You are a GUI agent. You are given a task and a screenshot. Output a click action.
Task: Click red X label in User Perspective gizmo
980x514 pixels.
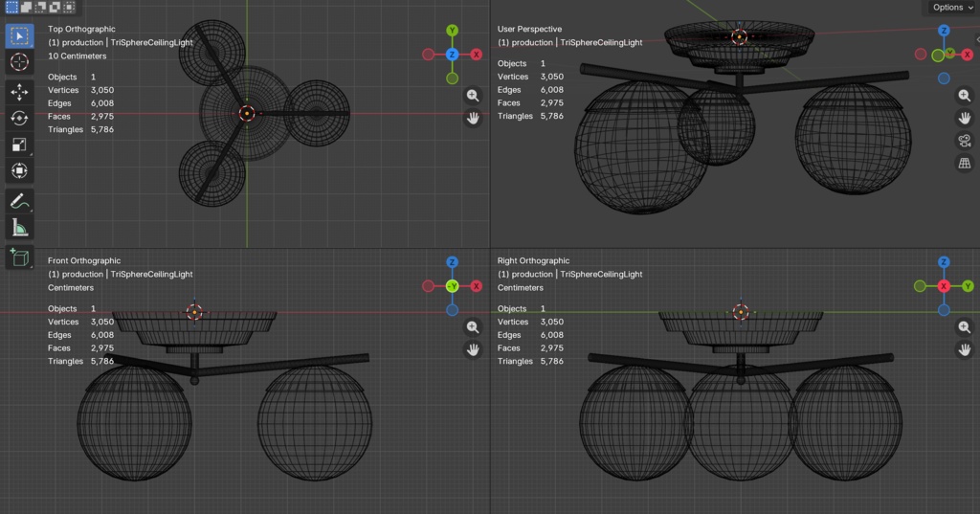coord(967,55)
